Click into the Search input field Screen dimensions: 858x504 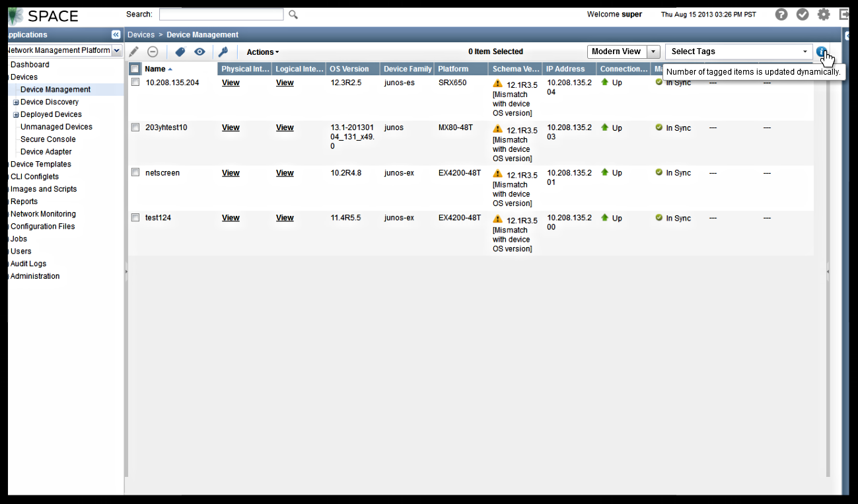tap(221, 14)
